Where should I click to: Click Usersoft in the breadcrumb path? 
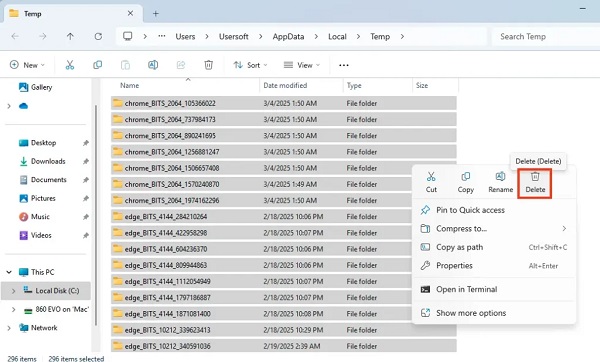[x=233, y=36]
